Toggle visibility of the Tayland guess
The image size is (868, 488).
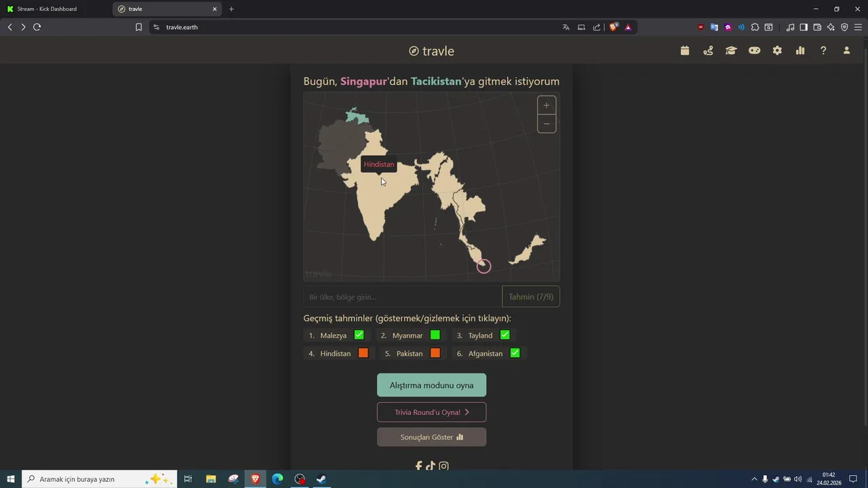click(483, 335)
